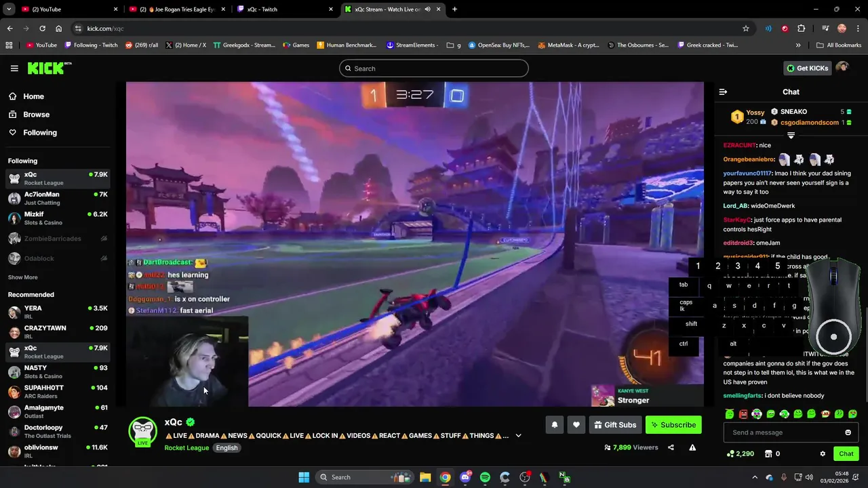Viewport: 868px width, 488px height.
Task: Expand stream title with the chevron
Action: point(518,436)
